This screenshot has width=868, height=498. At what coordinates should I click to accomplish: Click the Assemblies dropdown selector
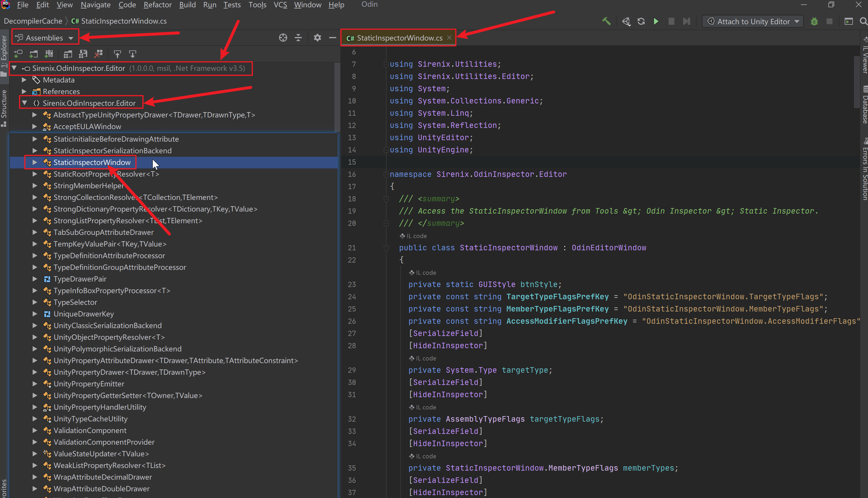44,38
